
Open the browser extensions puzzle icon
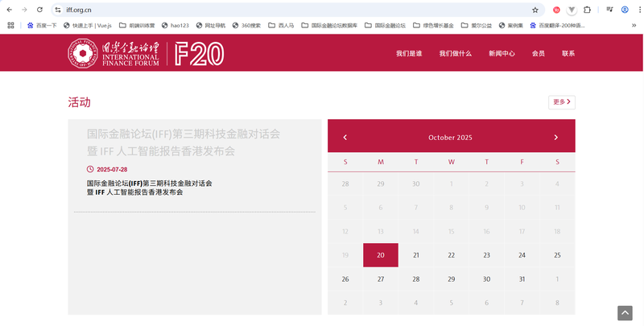point(587,10)
